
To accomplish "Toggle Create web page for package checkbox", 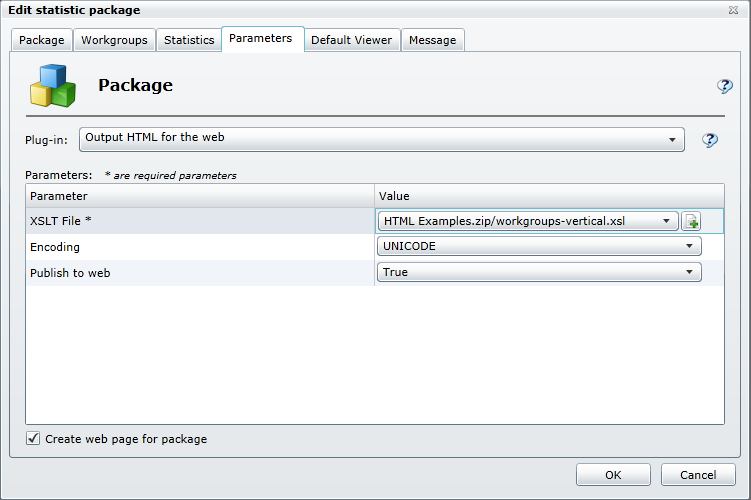I will point(33,438).
